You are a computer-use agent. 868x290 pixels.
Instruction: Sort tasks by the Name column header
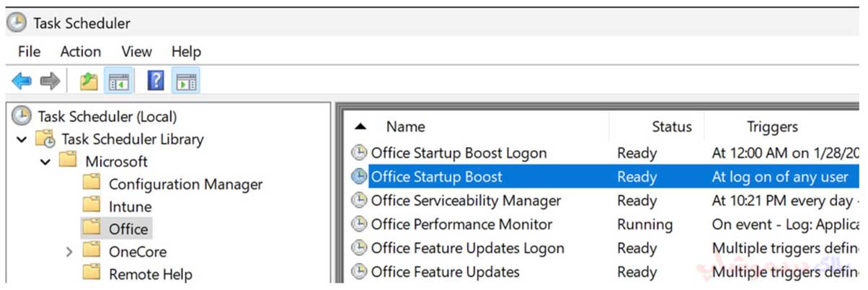pos(406,127)
